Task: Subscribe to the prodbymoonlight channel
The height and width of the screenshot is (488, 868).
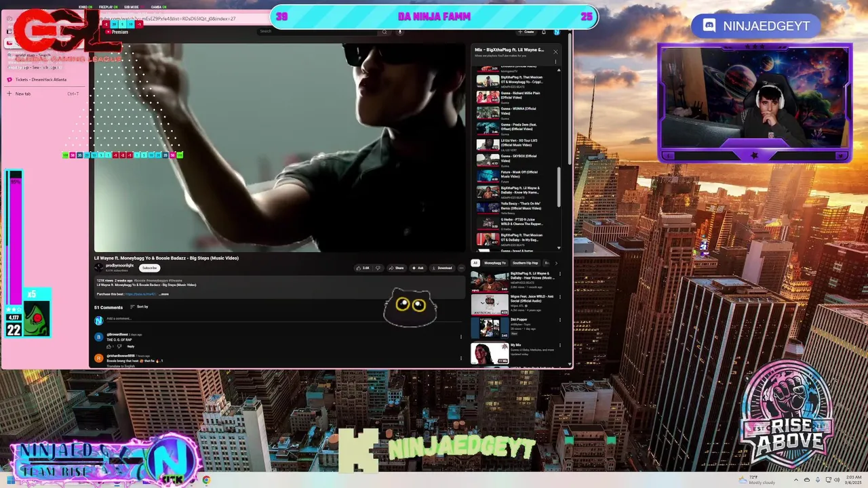Action: click(x=149, y=268)
